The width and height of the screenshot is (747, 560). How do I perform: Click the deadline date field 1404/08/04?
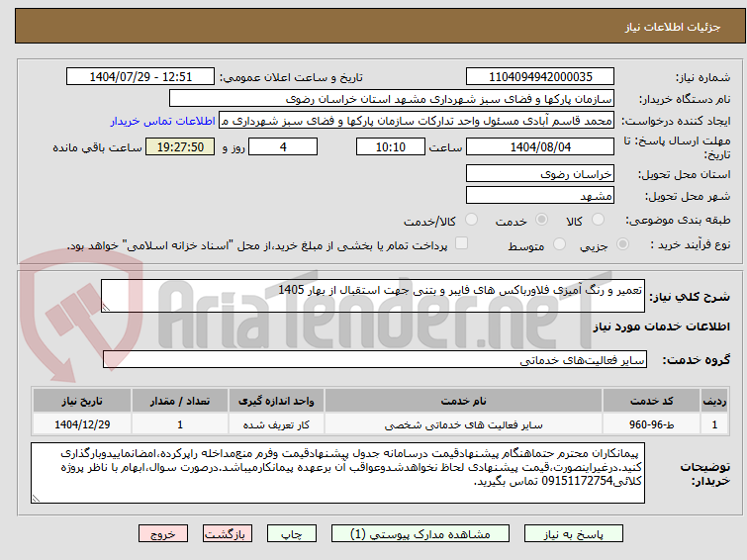point(540,146)
